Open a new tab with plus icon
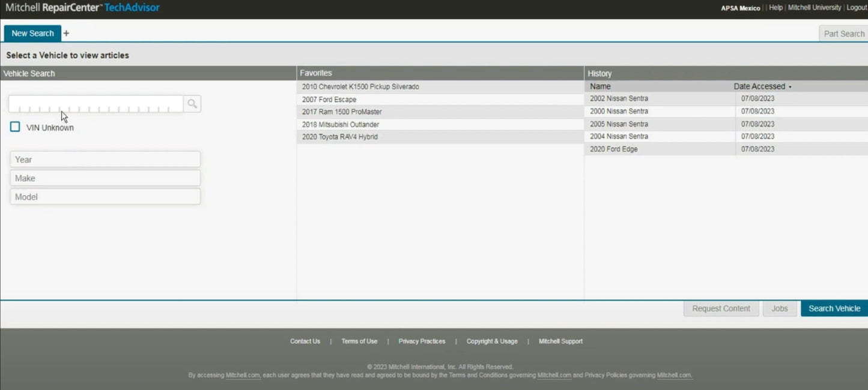Viewport: 868px width, 390px height. [66, 34]
